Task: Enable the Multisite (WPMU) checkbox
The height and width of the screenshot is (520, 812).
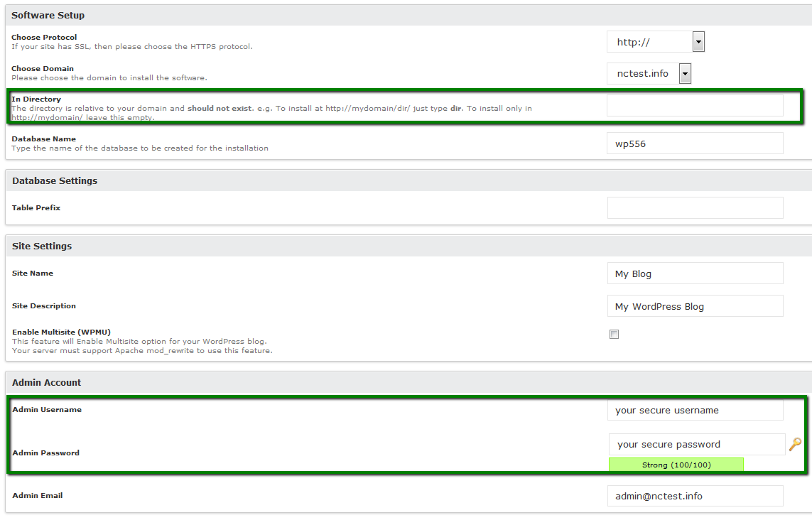Action: (x=614, y=335)
